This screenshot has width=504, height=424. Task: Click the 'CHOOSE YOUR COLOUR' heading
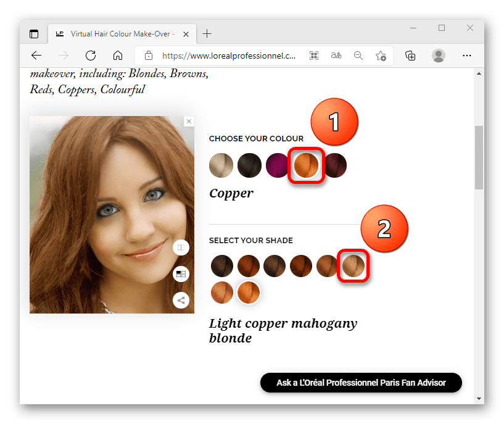click(256, 138)
